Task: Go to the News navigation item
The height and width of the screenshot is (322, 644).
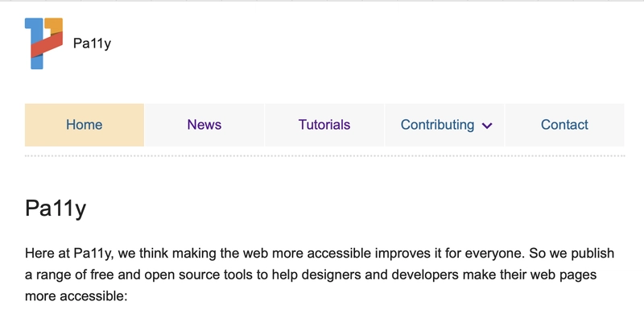Action: point(204,125)
